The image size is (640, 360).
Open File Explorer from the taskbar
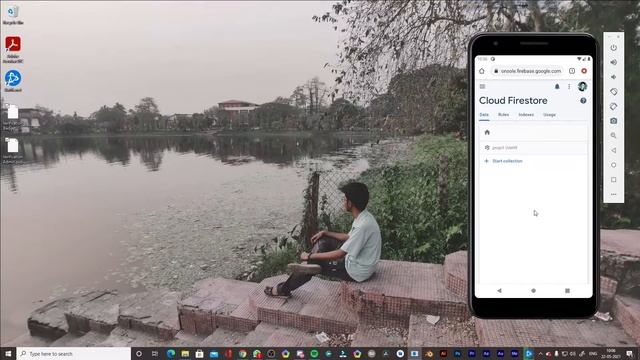[x=185, y=353]
